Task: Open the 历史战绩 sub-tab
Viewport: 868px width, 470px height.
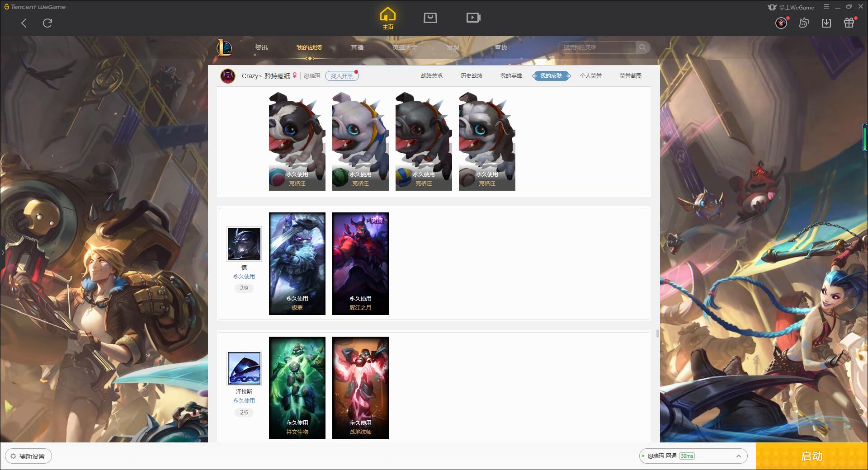Action: click(x=472, y=76)
